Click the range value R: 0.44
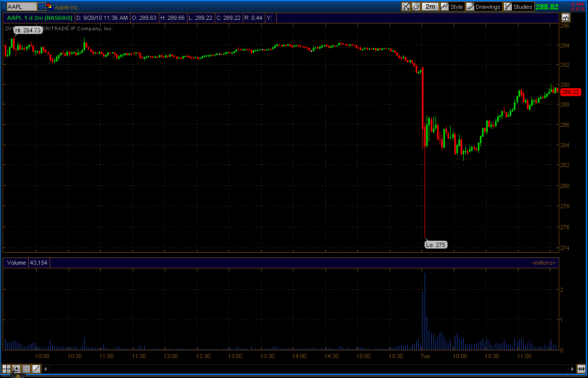Image resolution: width=588 pixels, height=378 pixels. tap(253, 18)
